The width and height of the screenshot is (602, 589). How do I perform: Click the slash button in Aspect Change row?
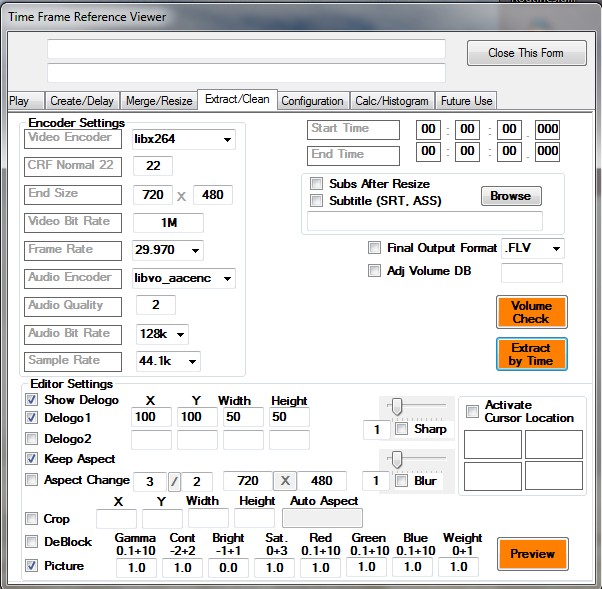174,481
